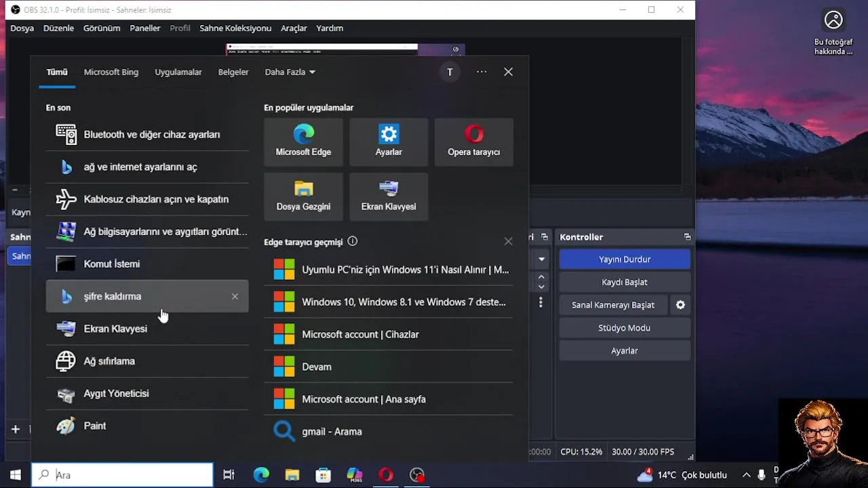Viewport: 868px width, 488px height.
Task: Open Sahne Koleksiyonu menu in OBS
Action: click(x=235, y=28)
